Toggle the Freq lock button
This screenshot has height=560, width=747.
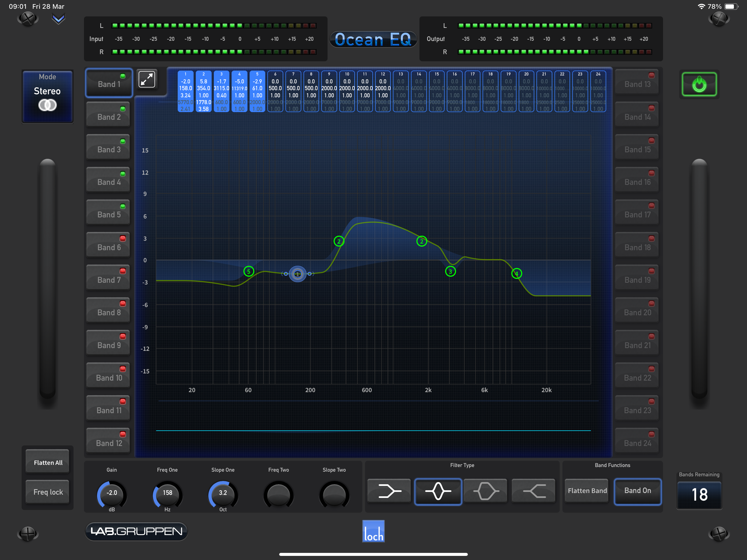point(48,492)
